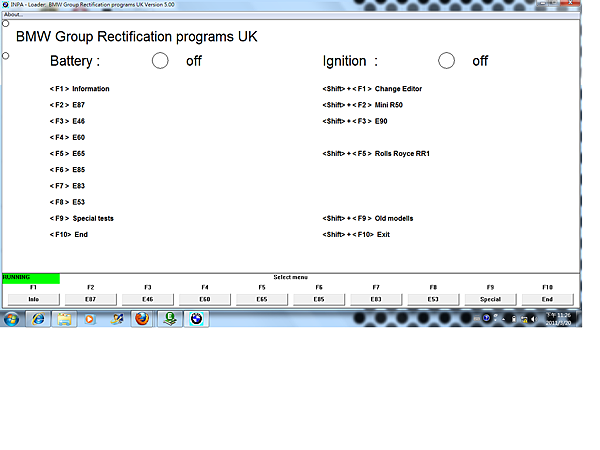Click the Battery status indicator circle
600x450 pixels.
point(160,60)
